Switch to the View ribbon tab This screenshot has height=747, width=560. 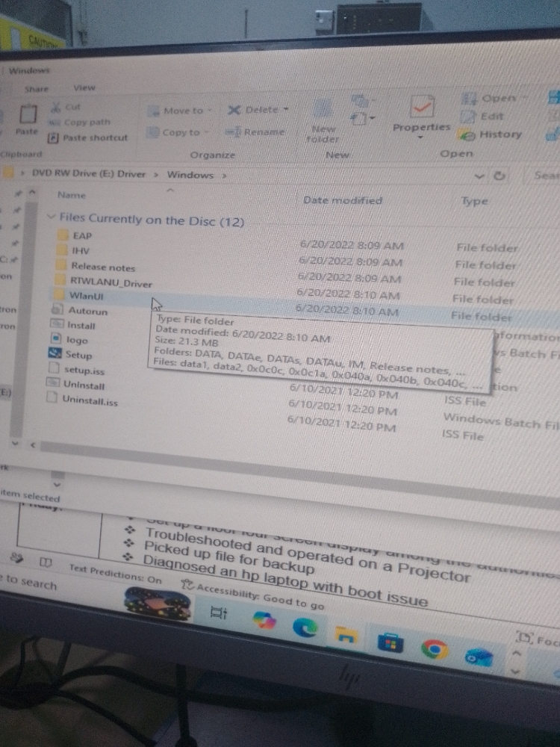pyautogui.click(x=84, y=87)
